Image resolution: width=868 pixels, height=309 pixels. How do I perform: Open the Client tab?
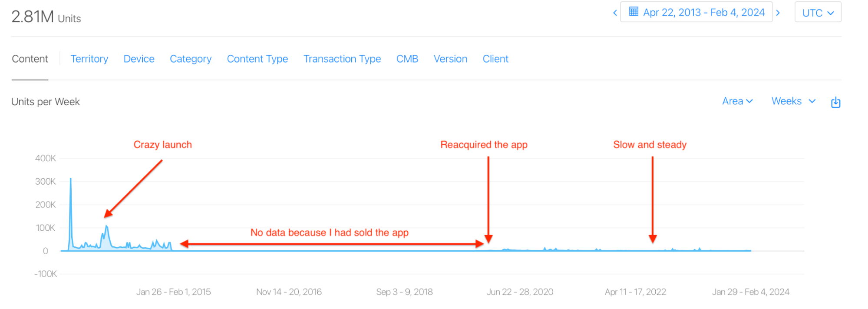click(x=495, y=59)
